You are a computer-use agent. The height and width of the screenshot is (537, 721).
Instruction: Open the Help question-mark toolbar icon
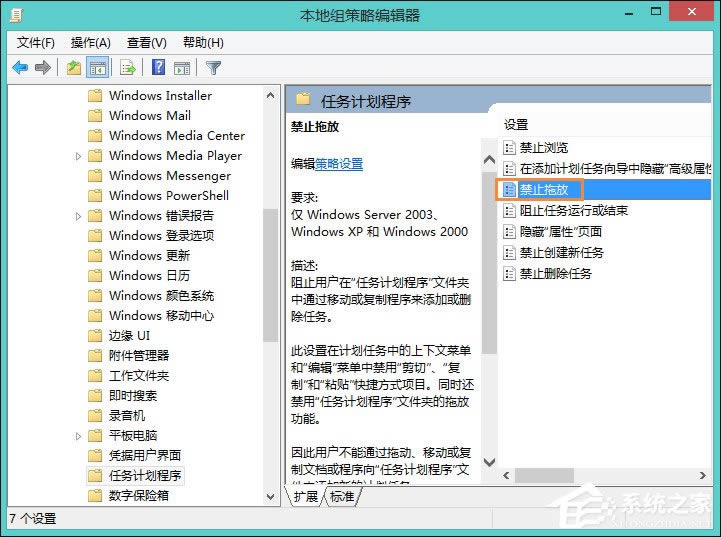point(158,68)
